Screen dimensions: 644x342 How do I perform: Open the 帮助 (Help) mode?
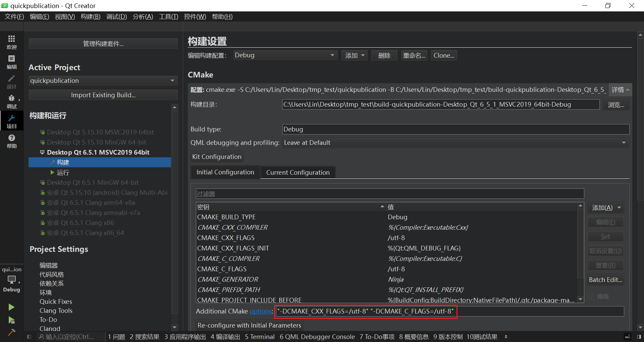coord(12,141)
